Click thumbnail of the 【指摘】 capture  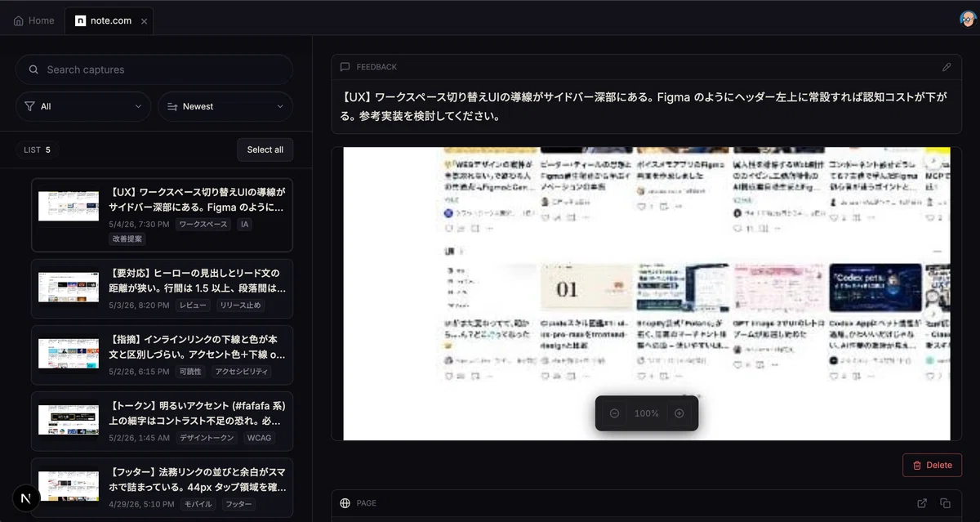[69, 354]
